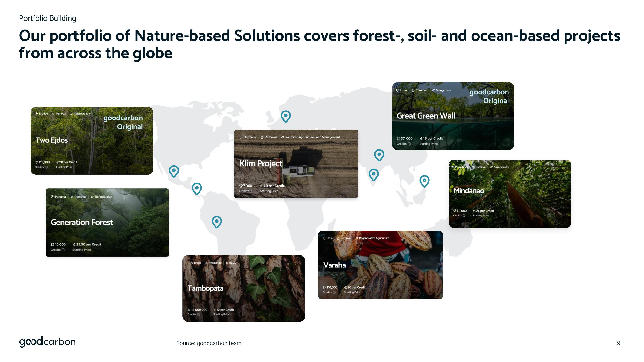644x362 pixels.
Task: Open the Klim Project card
Action: 296,164
